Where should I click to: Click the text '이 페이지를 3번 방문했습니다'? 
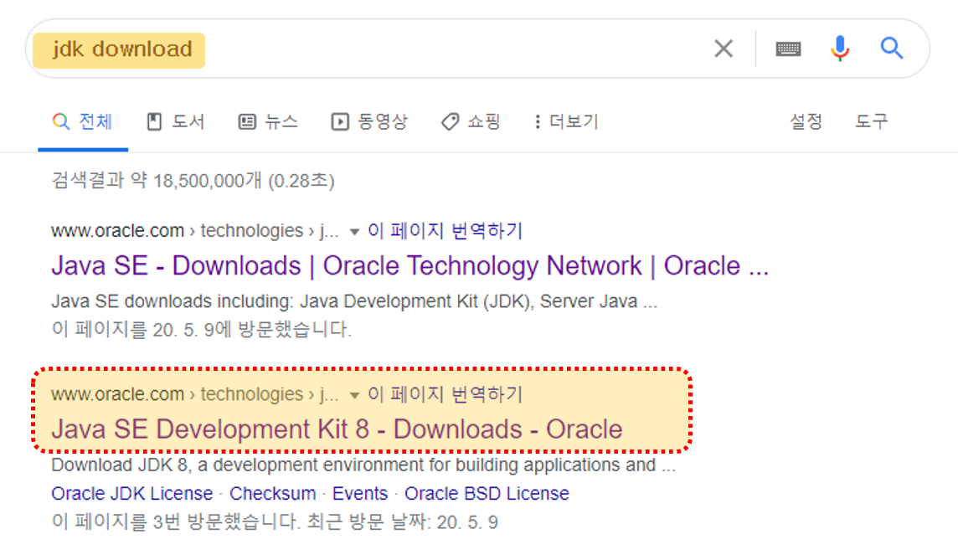(x=176, y=522)
